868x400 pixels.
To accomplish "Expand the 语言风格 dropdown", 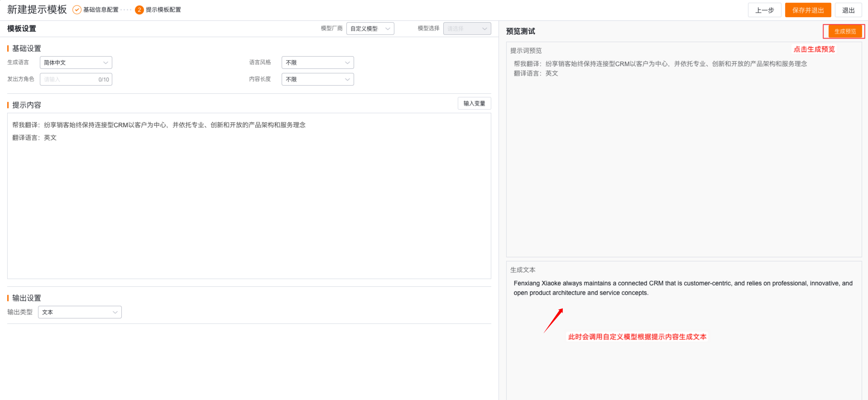I will click(x=317, y=63).
